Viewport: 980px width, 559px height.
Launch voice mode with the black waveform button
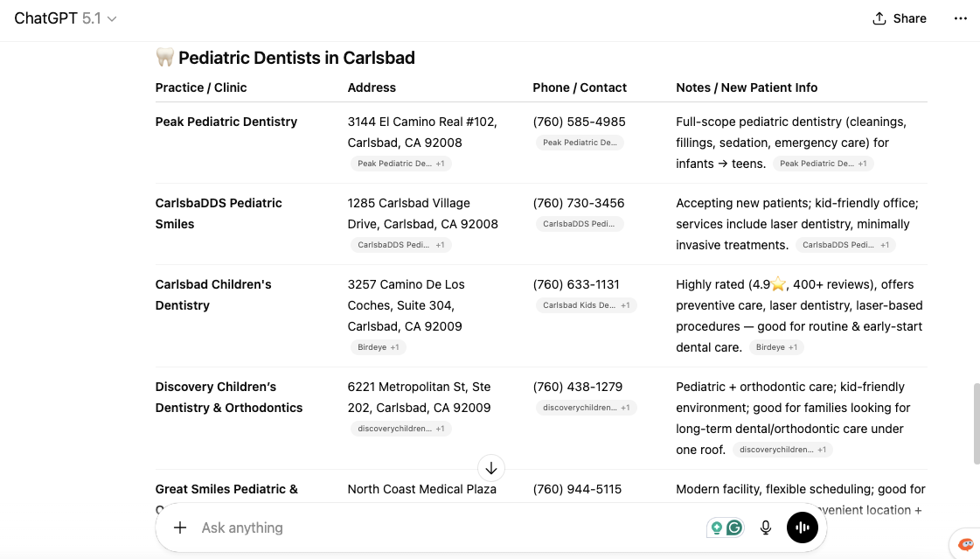[x=803, y=528]
